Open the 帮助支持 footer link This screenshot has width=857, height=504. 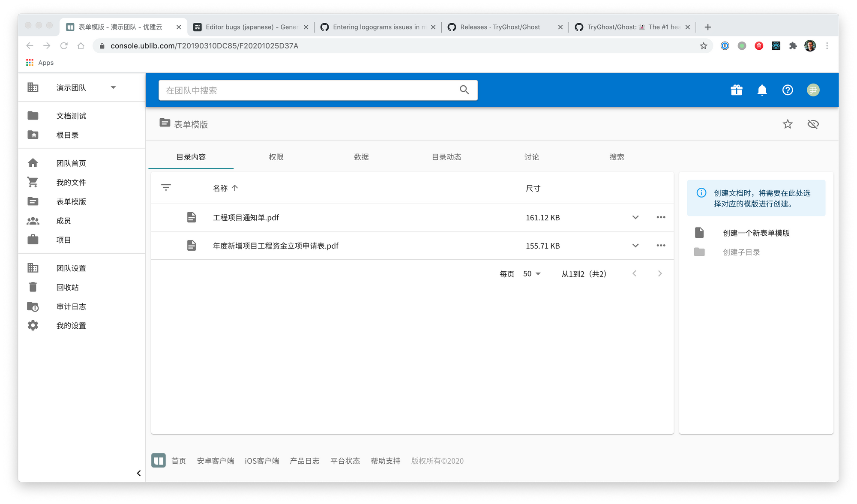385,461
